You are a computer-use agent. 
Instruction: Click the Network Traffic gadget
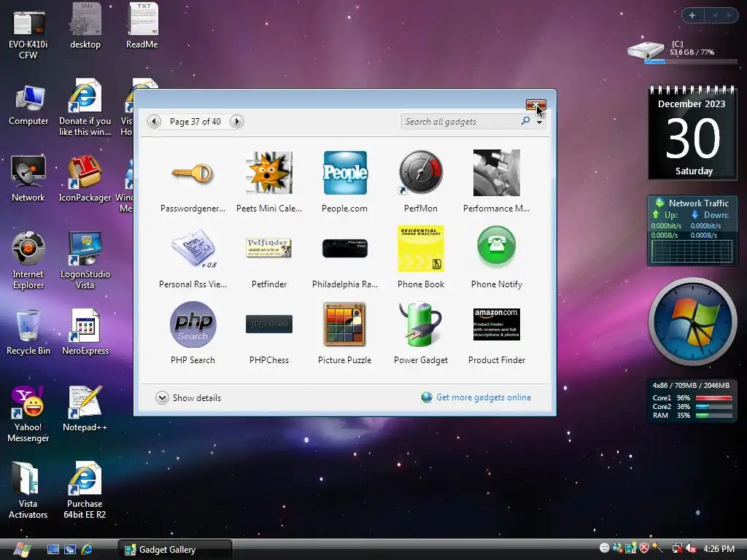click(x=692, y=231)
